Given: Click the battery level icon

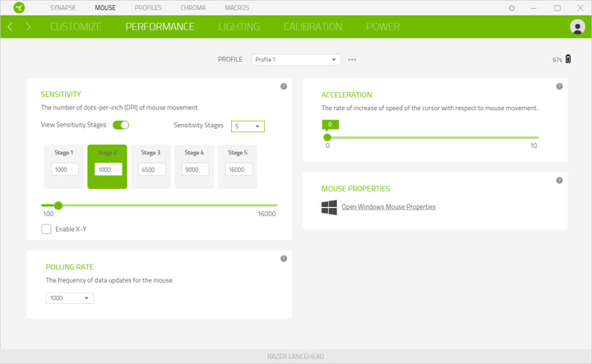Looking at the screenshot, I should tap(568, 59).
